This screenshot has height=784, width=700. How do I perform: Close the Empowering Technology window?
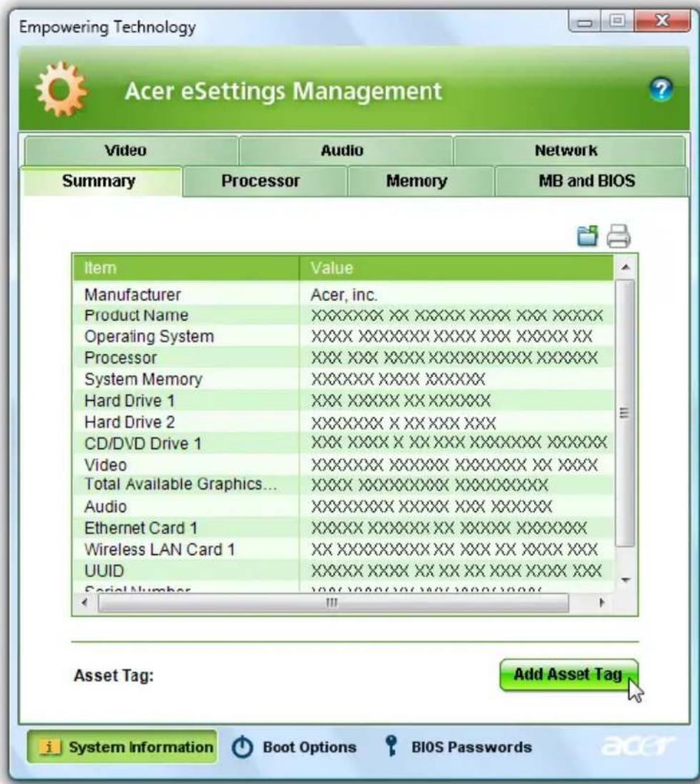pyautogui.click(x=662, y=21)
